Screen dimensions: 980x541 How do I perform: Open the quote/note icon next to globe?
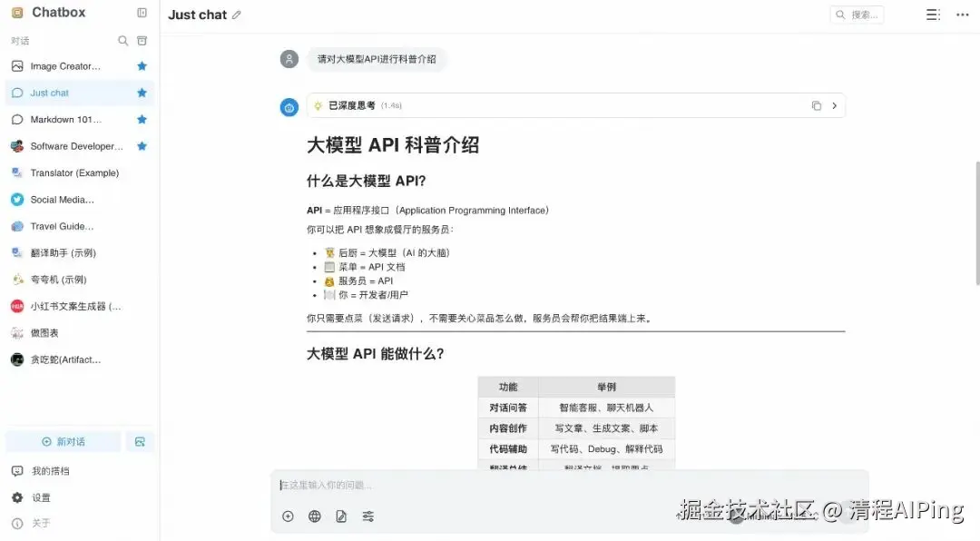click(340, 516)
